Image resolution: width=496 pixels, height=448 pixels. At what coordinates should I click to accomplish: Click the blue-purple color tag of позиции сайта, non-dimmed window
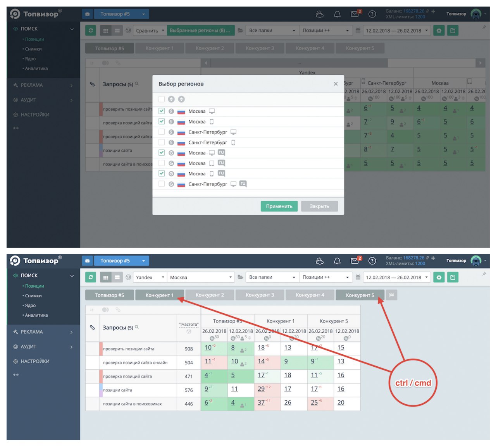[x=101, y=390]
